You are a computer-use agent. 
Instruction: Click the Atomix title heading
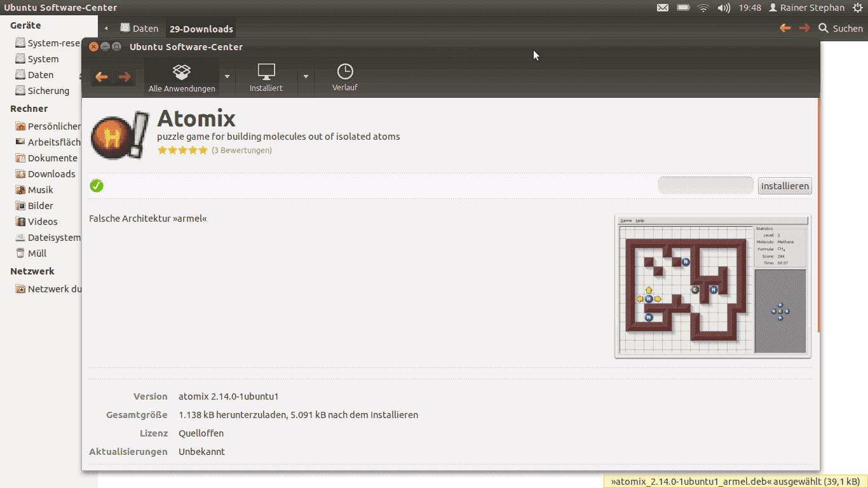pyautogui.click(x=196, y=118)
